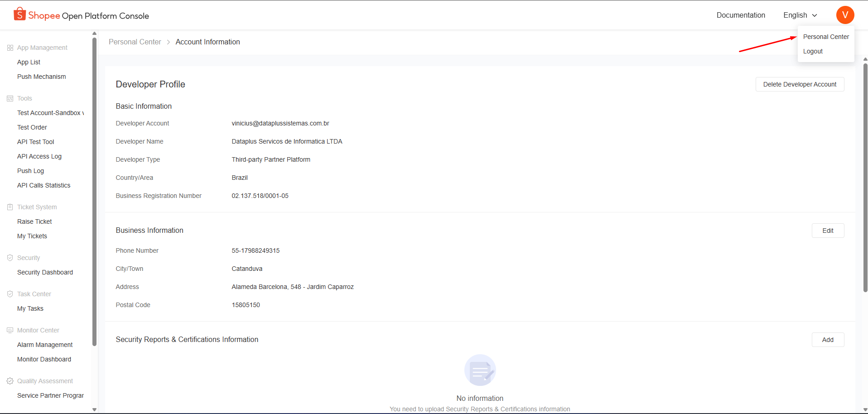Click the sidebar scroll-up arrow
The width and height of the screenshot is (868, 414).
pos(94,34)
